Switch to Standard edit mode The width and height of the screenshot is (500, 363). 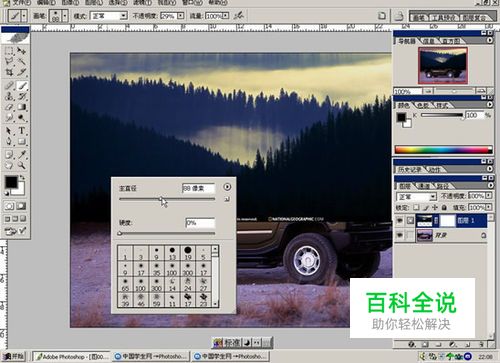coord(9,206)
